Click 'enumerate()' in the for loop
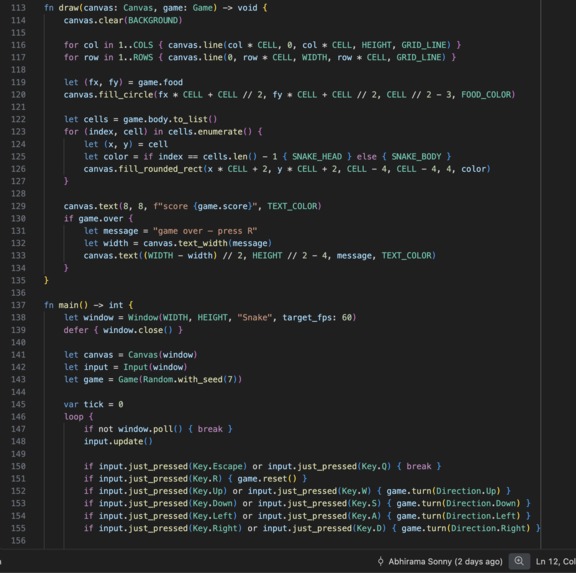Viewport: 576px width, 573px height. click(225, 132)
